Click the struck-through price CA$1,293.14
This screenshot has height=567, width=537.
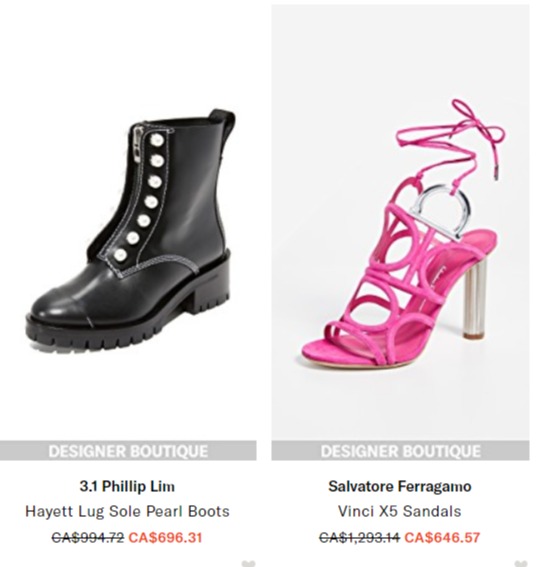pyautogui.click(x=359, y=537)
